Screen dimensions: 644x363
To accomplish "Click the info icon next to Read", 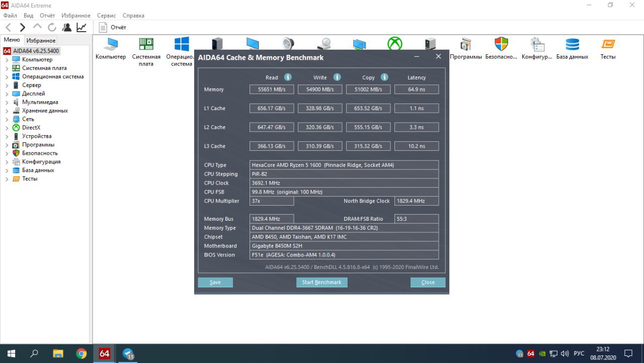I will (288, 77).
